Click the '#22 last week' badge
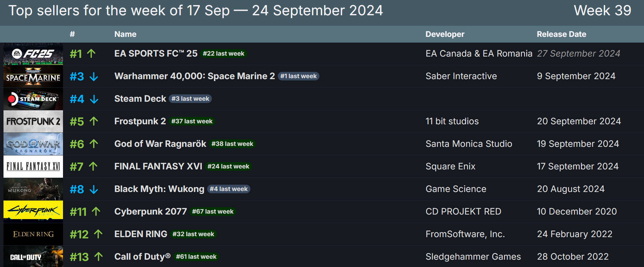This screenshot has height=267, width=644. point(224,53)
